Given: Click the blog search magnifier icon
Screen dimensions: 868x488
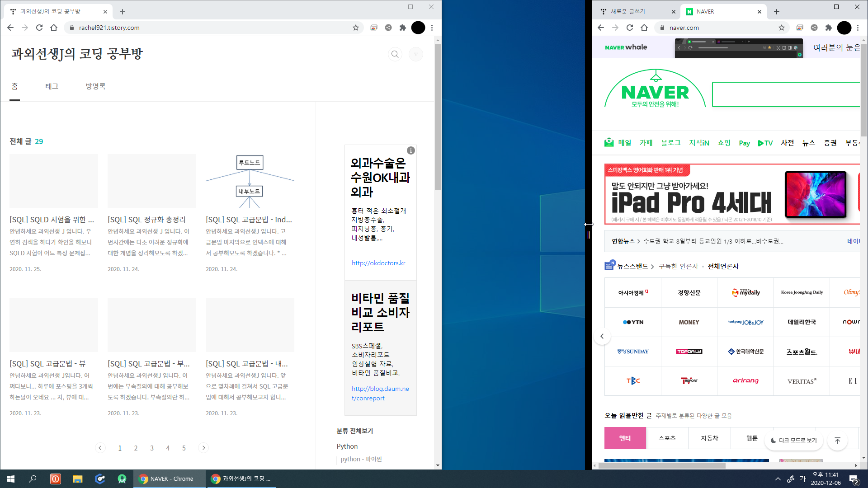Looking at the screenshot, I should (x=395, y=54).
